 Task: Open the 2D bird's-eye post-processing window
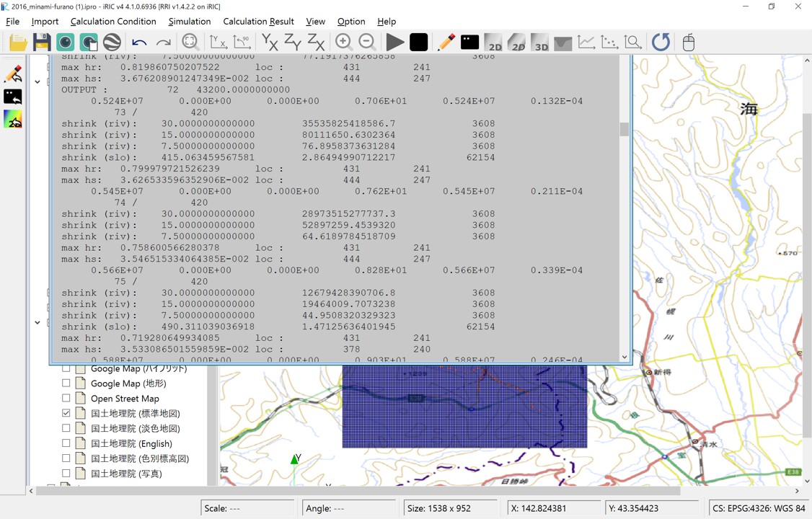pyautogui.click(x=516, y=42)
